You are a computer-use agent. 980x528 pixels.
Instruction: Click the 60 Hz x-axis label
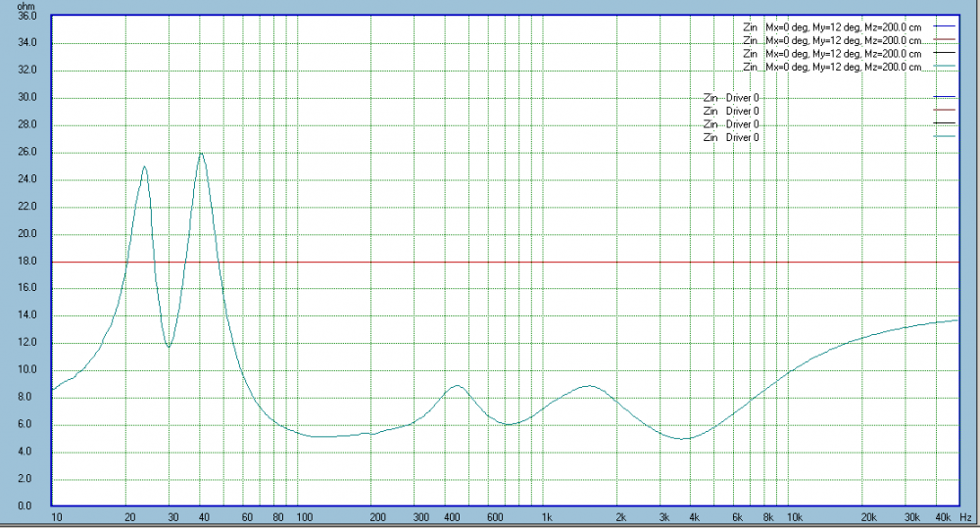click(x=248, y=517)
